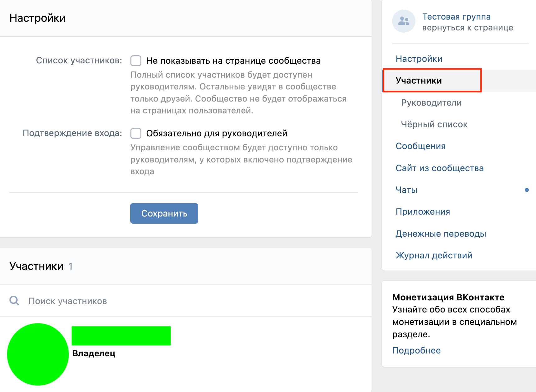Enable 'Не показывать на странице сообщества' checkbox
Viewport: 536px width, 392px height.
coord(136,61)
